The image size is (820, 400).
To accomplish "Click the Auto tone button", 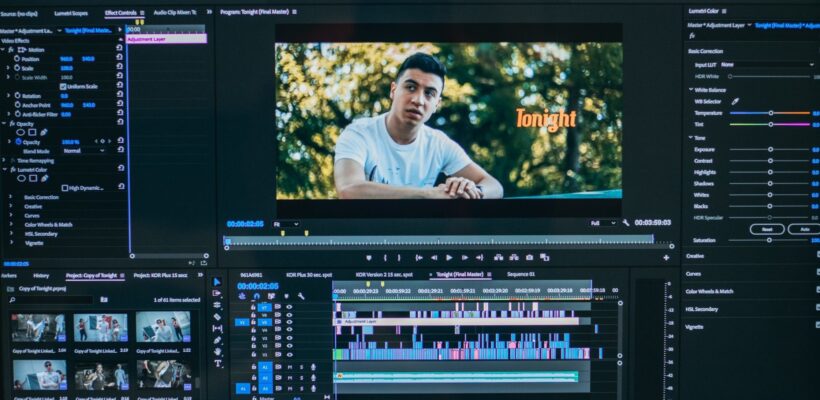I will [803, 229].
